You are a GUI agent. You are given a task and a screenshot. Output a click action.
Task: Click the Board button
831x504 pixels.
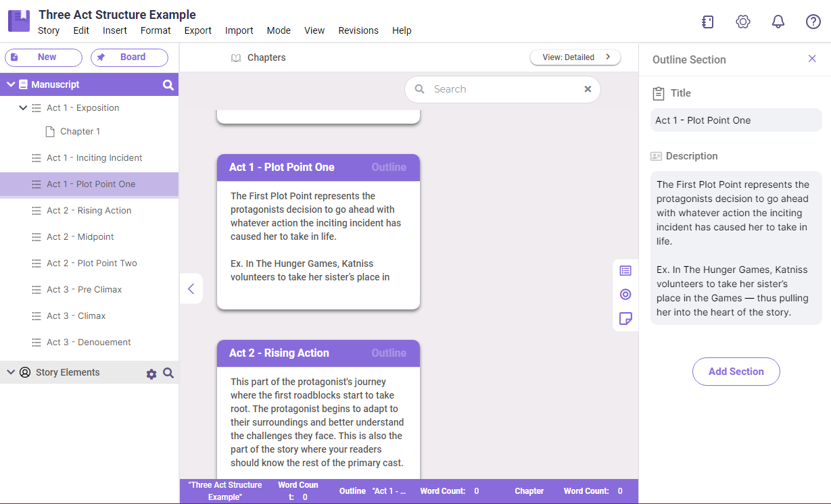129,57
